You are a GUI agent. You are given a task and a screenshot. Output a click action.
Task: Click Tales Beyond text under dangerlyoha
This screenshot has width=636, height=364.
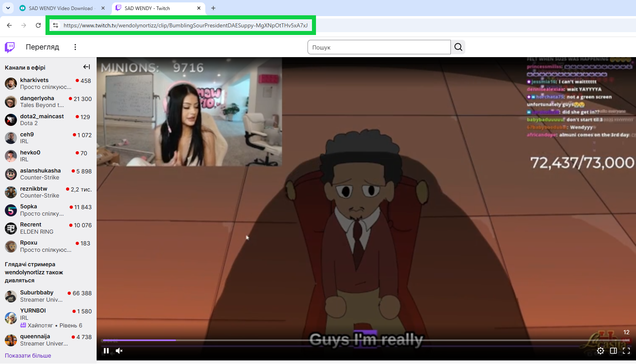pyautogui.click(x=42, y=105)
